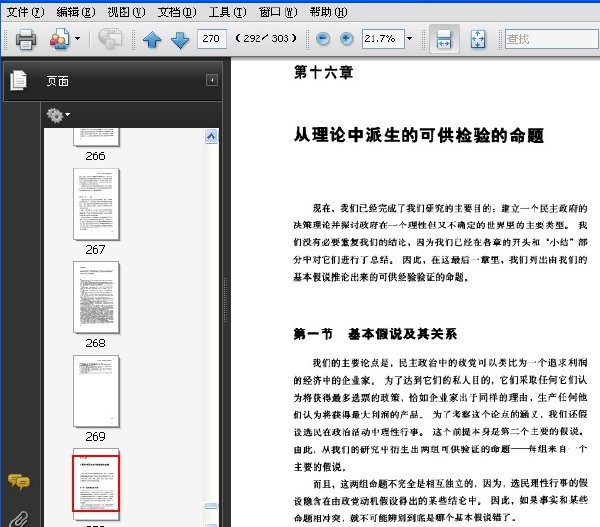The width and height of the screenshot is (600, 527).
Task: Open the 编辑(E) menu
Action: pos(75,12)
